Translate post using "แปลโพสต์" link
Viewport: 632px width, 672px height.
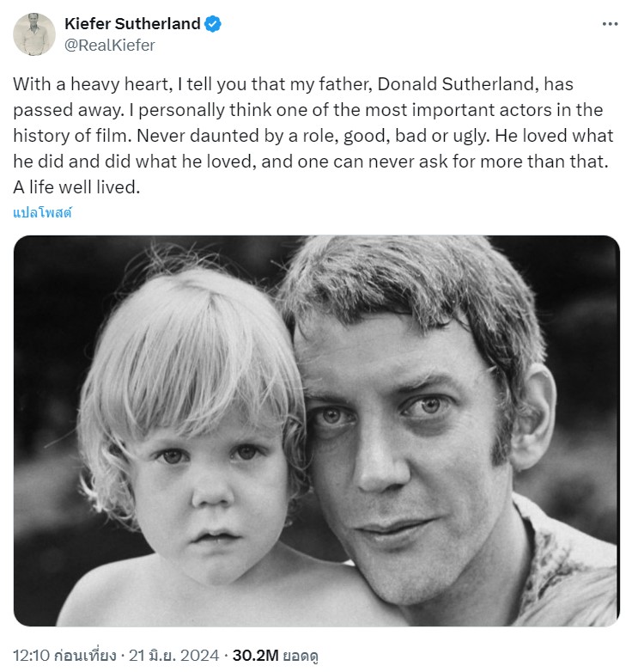click(x=42, y=212)
